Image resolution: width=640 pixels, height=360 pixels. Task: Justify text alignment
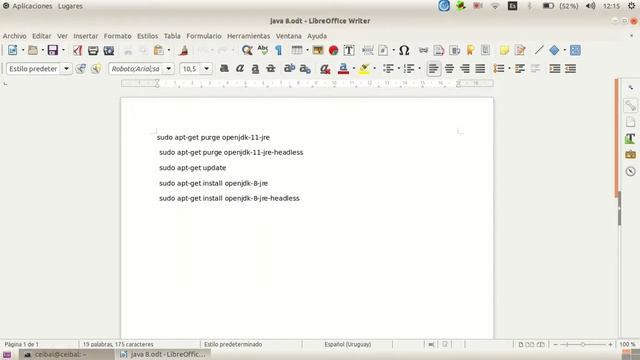point(480,69)
